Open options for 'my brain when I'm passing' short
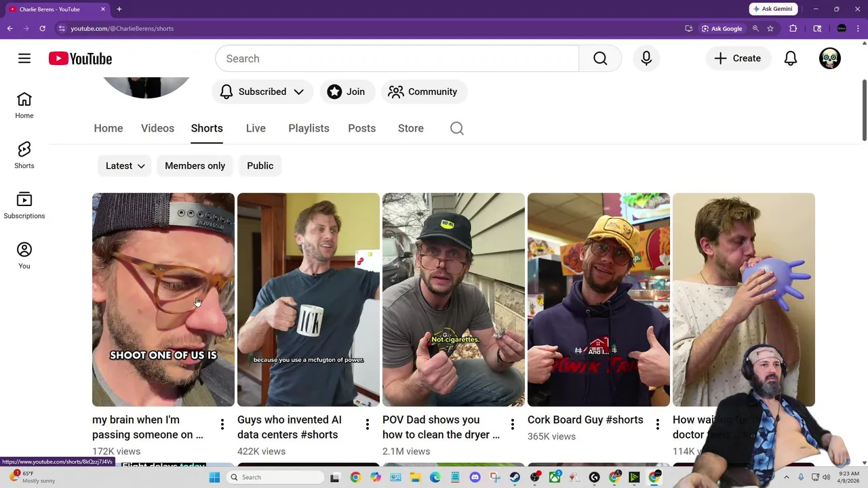The width and height of the screenshot is (868, 488). [x=222, y=424]
